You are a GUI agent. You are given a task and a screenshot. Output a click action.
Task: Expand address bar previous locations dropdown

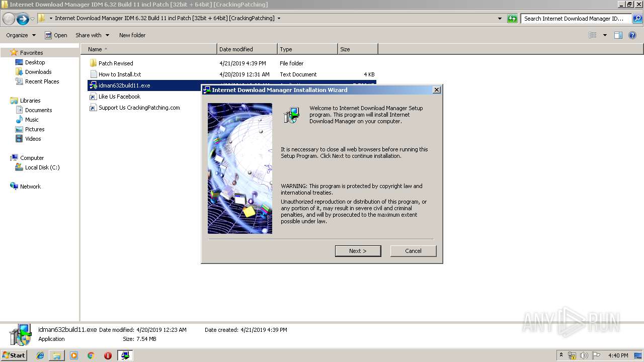pos(500,19)
